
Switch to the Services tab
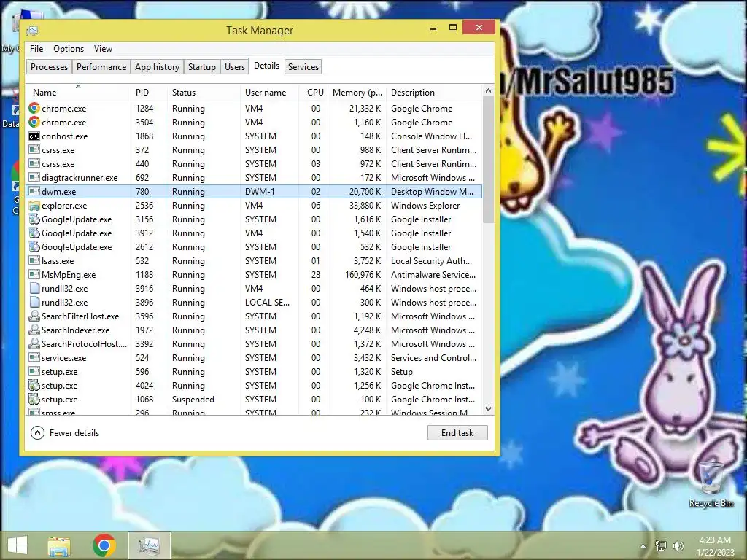tap(303, 66)
